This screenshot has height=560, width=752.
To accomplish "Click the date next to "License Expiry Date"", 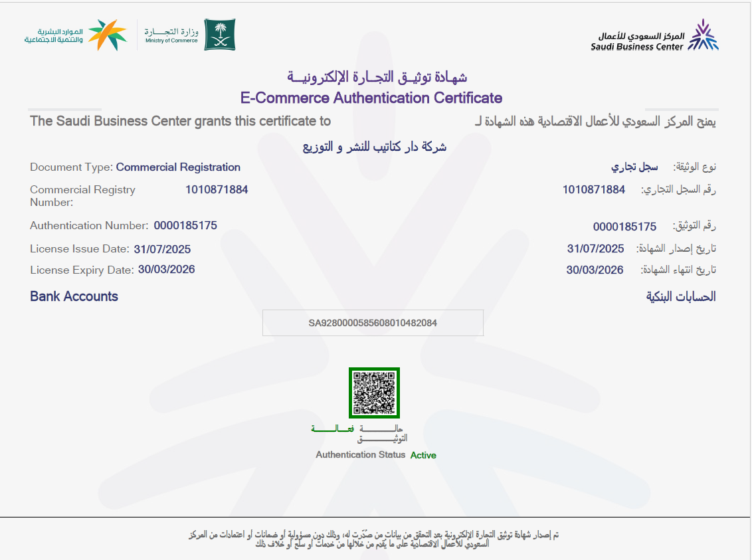I will [x=166, y=270].
